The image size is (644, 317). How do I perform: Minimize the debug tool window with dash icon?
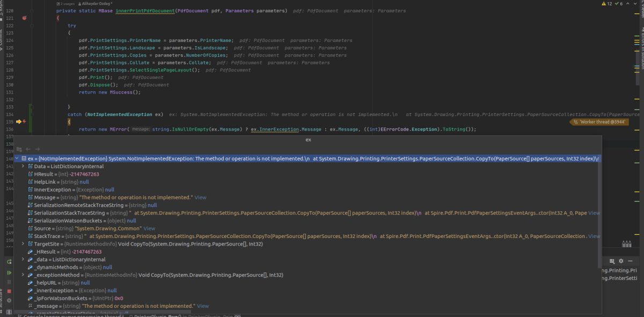629,261
